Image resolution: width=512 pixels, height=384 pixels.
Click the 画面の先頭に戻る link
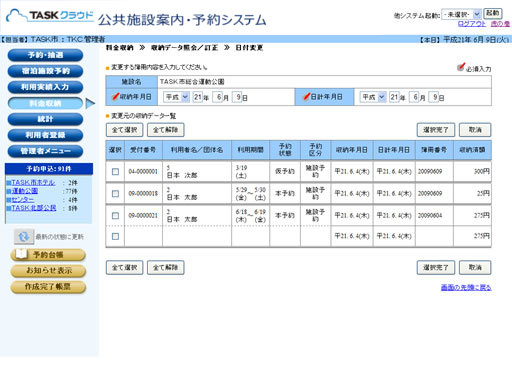pos(466,287)
